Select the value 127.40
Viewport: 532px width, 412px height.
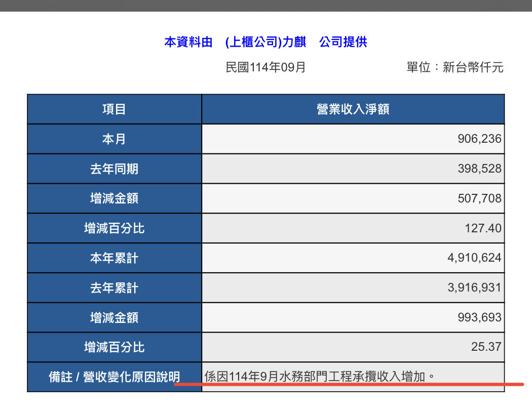pyautogui.click(x=483, y=228)
